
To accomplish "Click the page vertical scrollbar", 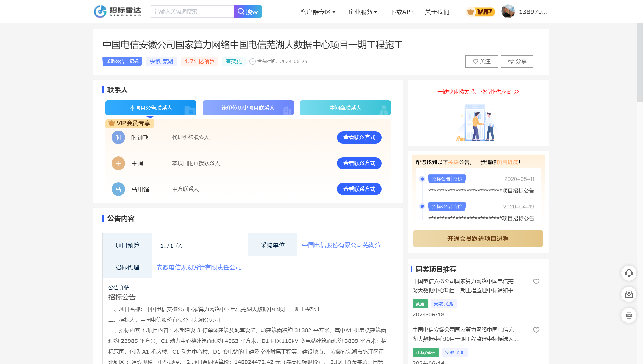I will pos(640,62).
